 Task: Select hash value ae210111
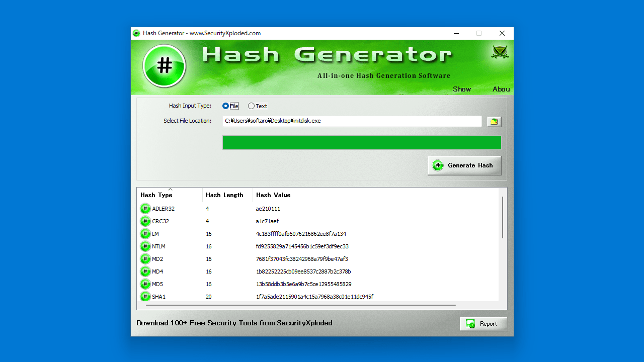(268, 209)
